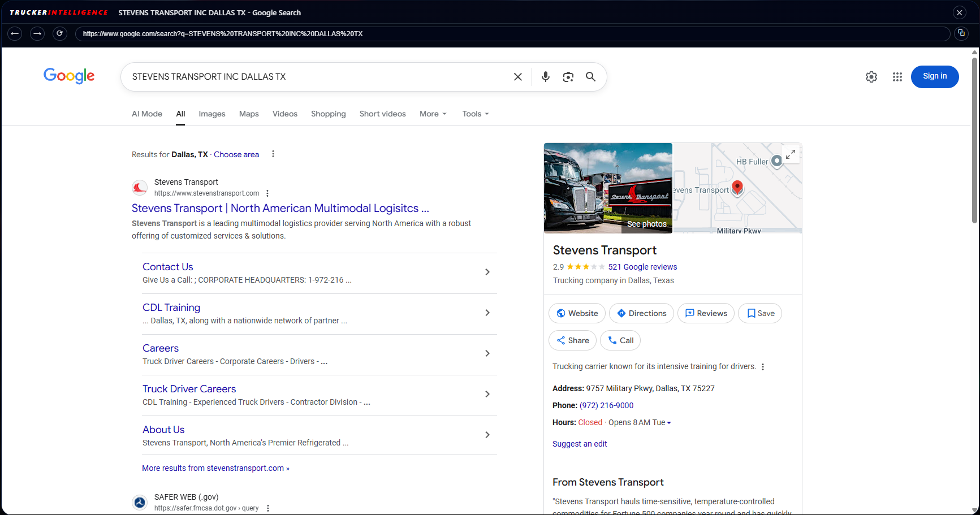
Task: Expand the More search categories dropdown
Action: (x=433, y=114)
